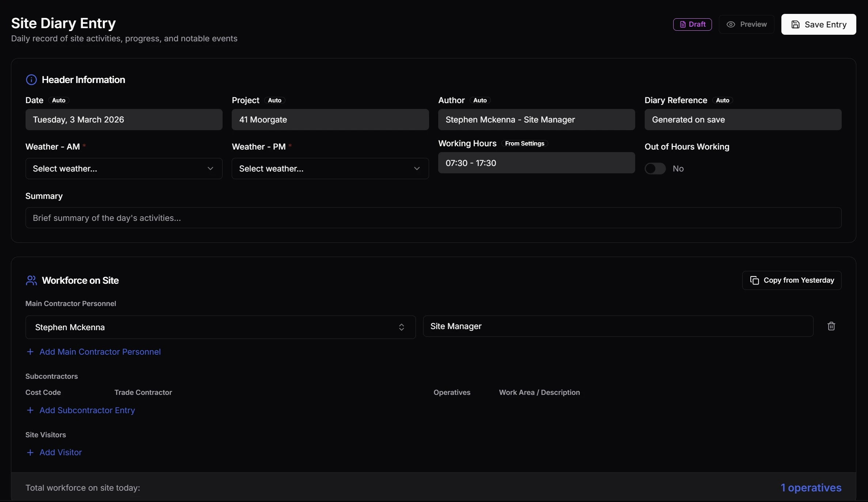
Task: Click the plus icon beside Add Visitor
Action: pos(31,453)
